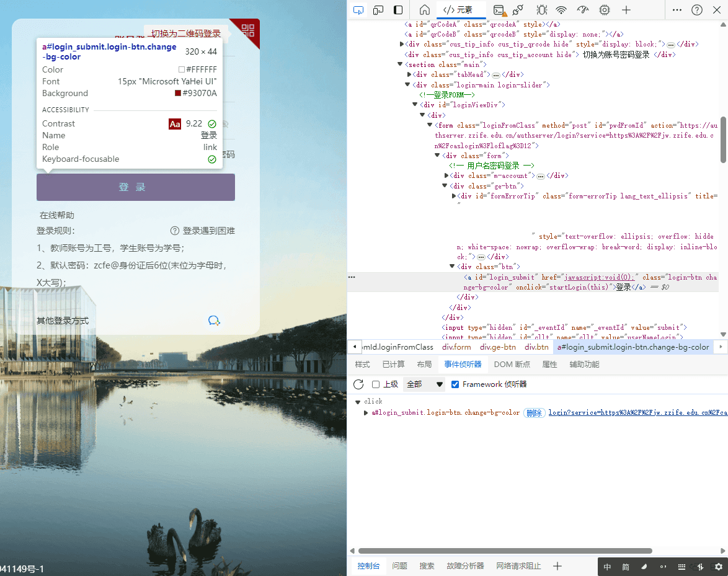Open the 全部 listener filter dropdown

point(424,384)
